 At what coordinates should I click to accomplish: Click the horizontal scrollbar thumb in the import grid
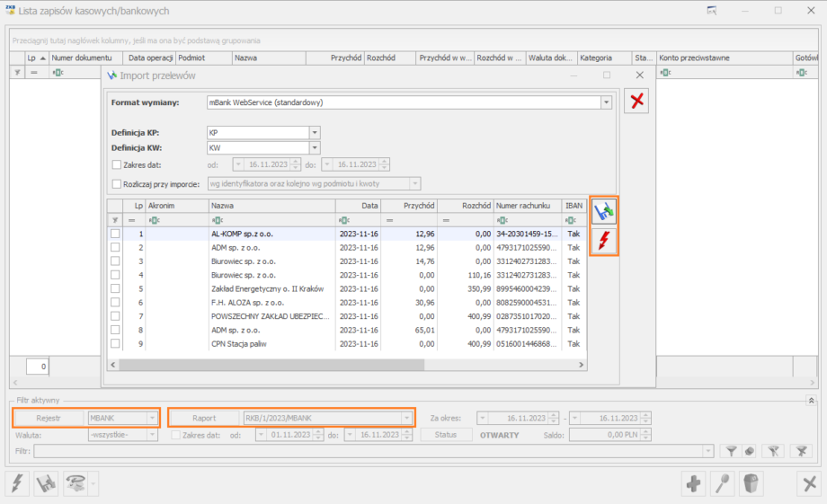(271, 365)
